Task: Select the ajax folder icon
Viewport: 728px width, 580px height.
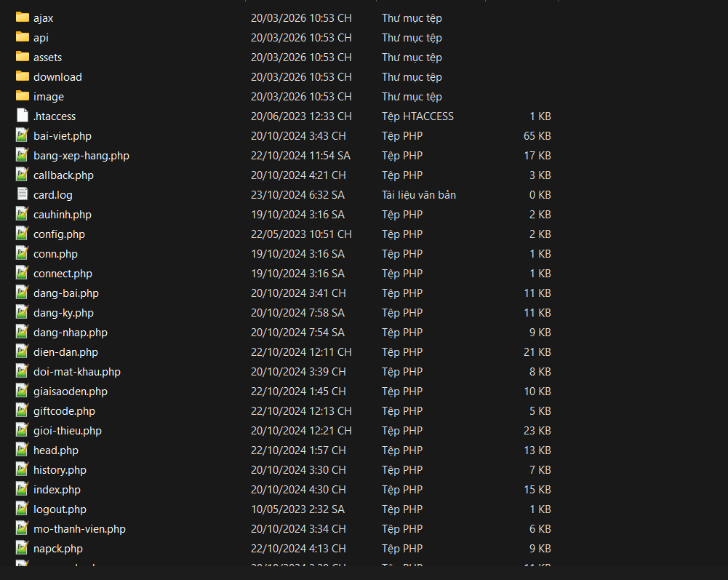Action: (x=23, y=17)
